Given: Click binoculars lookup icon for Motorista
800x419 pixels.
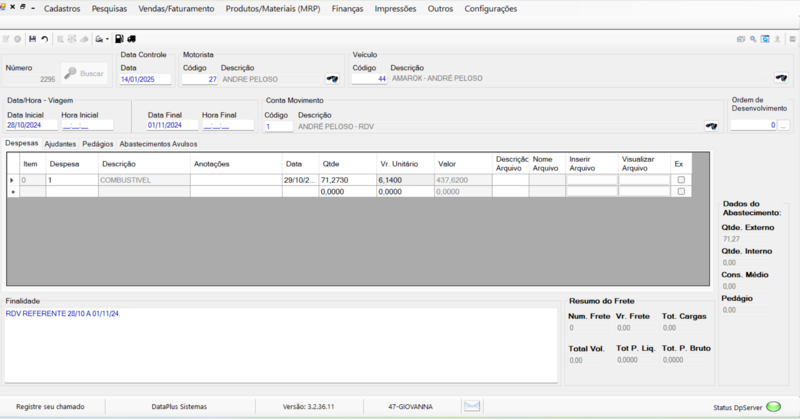Looking at the screenshot, I should pyautogui.click(x=332, y=79).
